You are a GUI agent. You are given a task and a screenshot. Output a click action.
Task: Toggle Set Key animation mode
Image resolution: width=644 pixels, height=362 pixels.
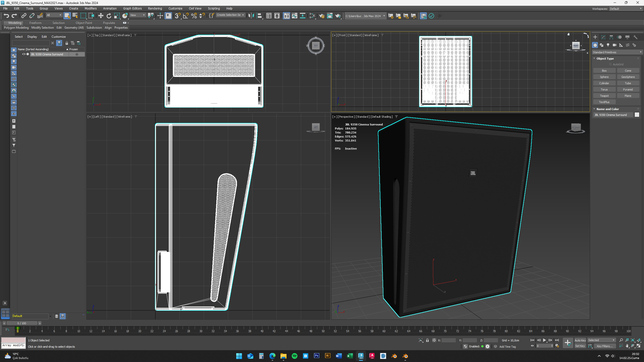coord(580,346)
